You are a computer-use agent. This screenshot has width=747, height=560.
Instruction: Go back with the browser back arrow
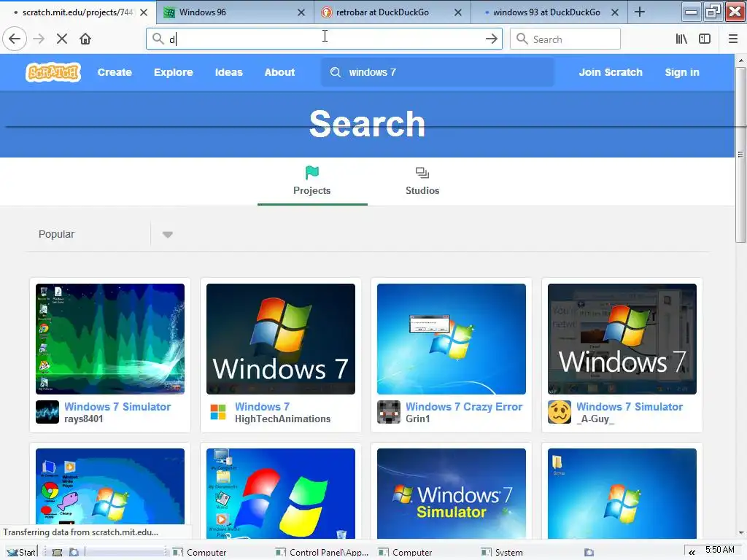pos(15,39)
